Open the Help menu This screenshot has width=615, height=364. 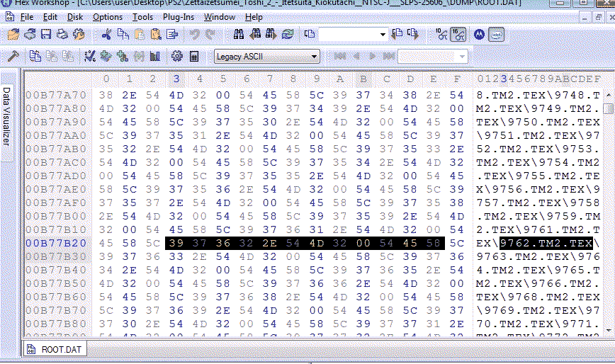point(254,17)
